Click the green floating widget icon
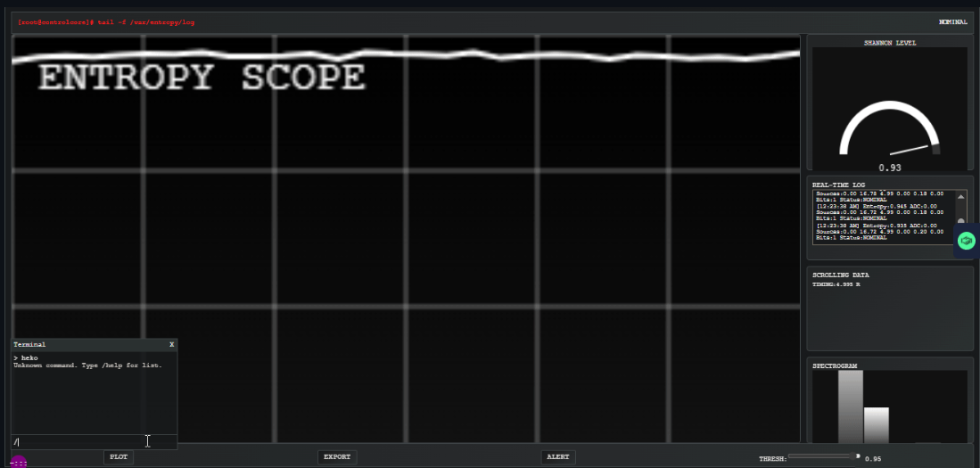This screenshot has height=468, width=980. pyautogui.click(x=967, y=240)
